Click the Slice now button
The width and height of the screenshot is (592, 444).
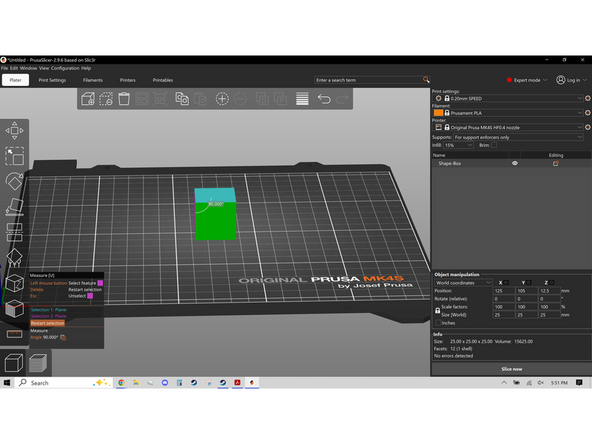pyautogui.click(x=512, y=369)
